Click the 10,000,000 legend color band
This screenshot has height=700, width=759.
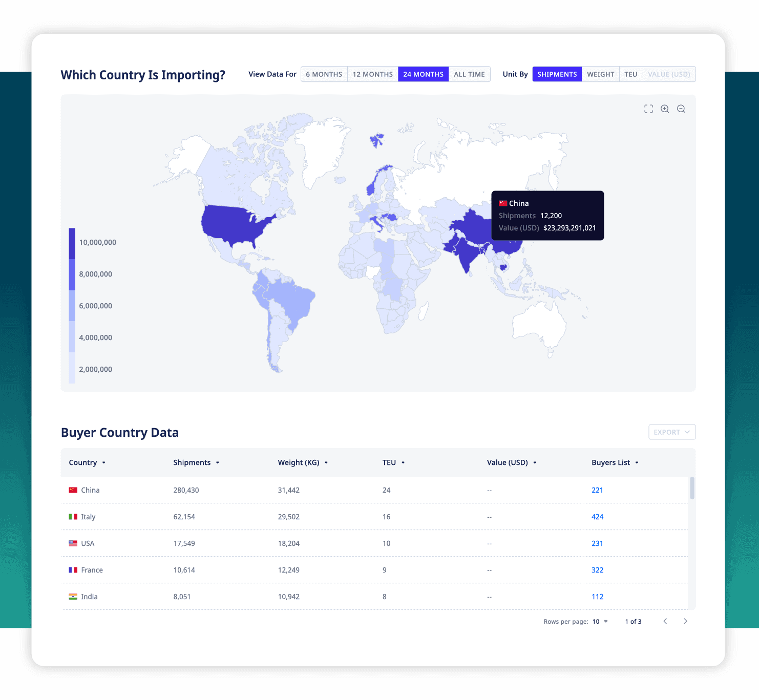coord(72,244)
